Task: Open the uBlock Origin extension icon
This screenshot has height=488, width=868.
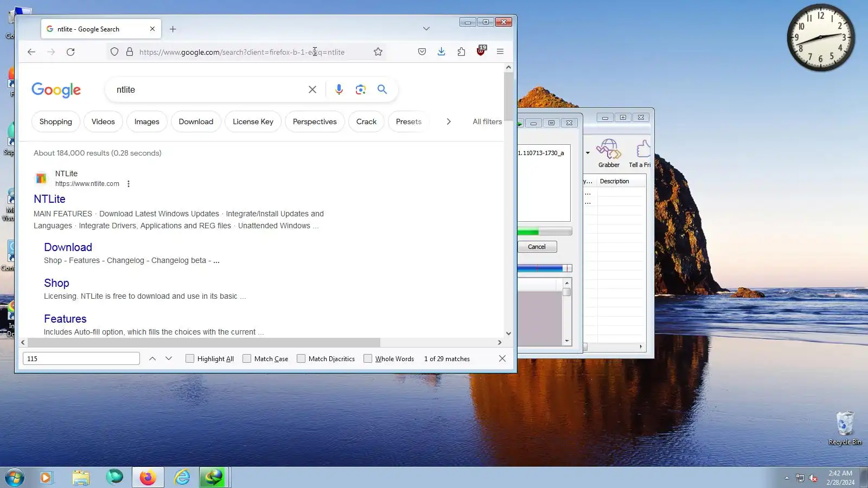Action: pos(481,51)
